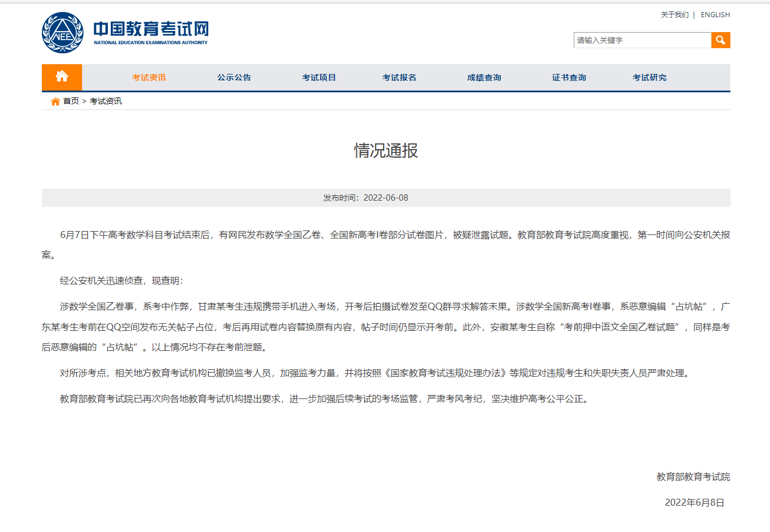Click the 2022年6月8日 closing date
Image resolution: width=770 pixels, height=532 pixels.
tap(695, 503)
